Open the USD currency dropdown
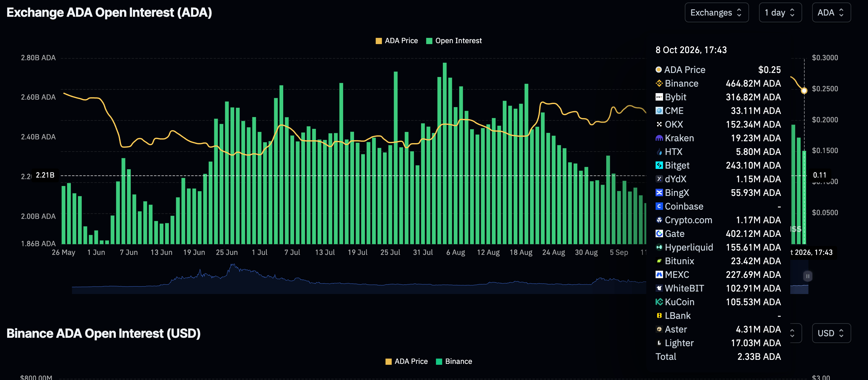Viewport: 868px width, 380px height. coord(831,333)
